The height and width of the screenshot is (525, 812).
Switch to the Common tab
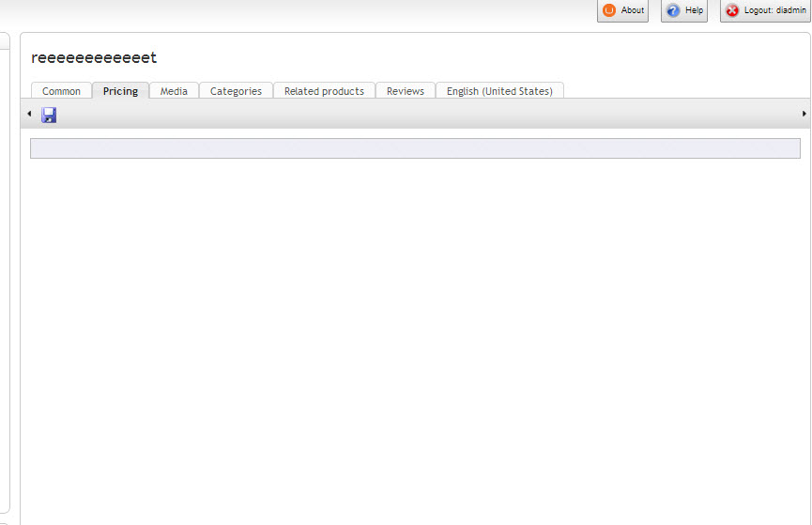coord(61,91)
